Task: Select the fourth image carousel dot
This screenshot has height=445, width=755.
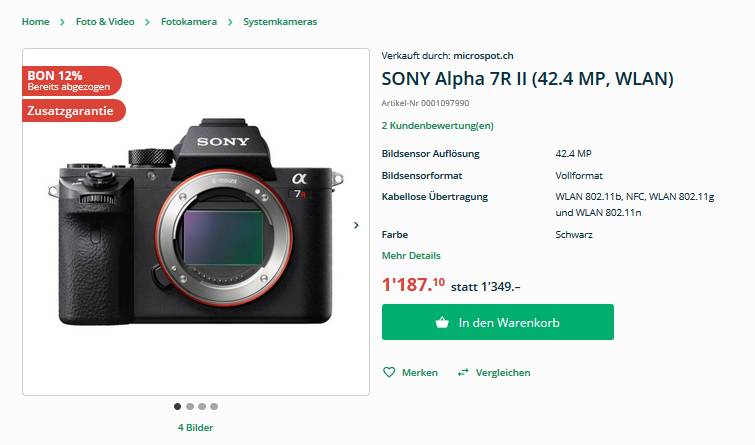Action: pos(214,406)
